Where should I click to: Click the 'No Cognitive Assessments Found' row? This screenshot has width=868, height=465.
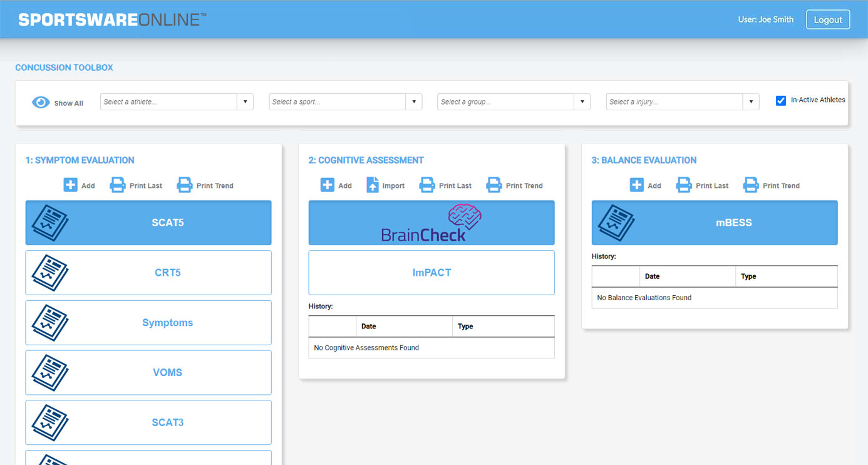[x=431, y=348]
